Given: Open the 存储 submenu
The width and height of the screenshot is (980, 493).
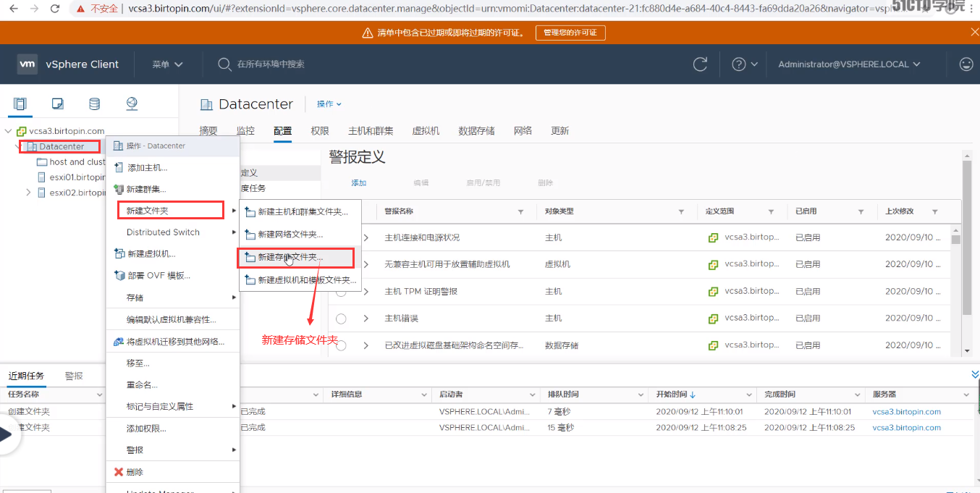Looking at the screenshot, I should (173, 298).
